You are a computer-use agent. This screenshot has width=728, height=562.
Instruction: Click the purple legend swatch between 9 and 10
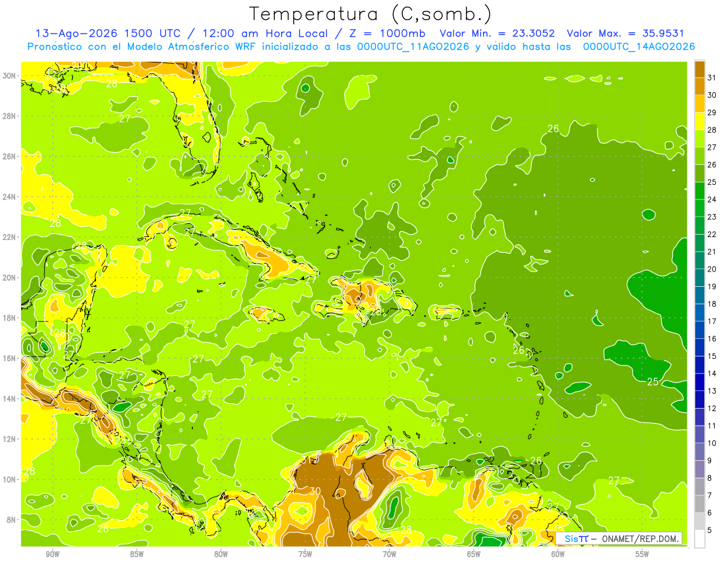tap(699, 452)
